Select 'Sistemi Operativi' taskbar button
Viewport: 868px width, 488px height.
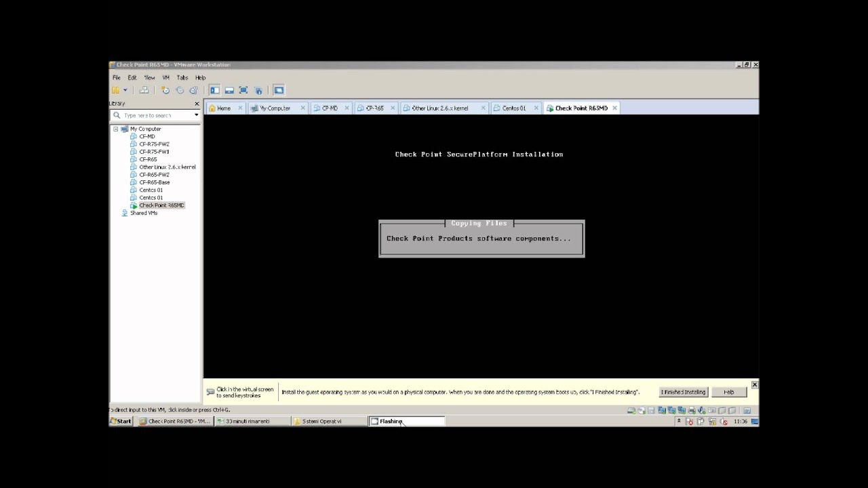coord(329,421)
